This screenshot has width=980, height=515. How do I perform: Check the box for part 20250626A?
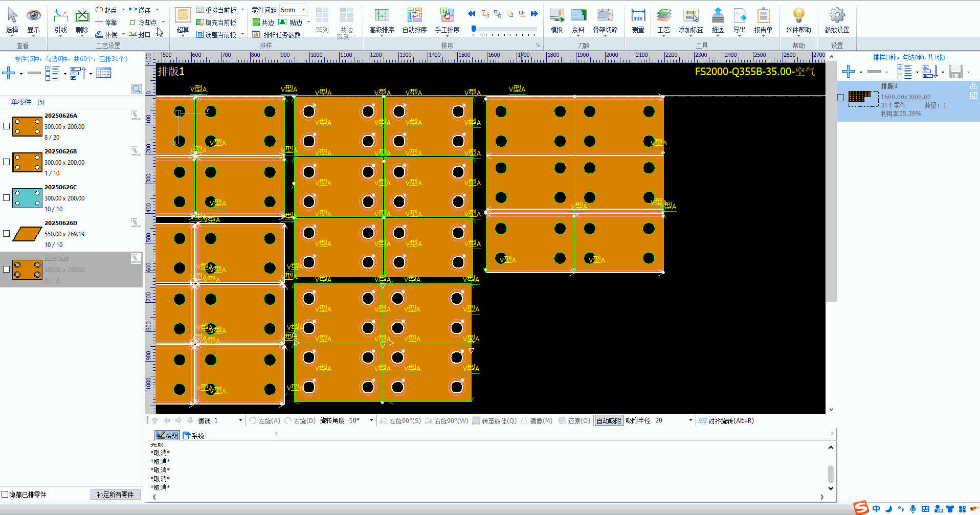tap(7, 126)
